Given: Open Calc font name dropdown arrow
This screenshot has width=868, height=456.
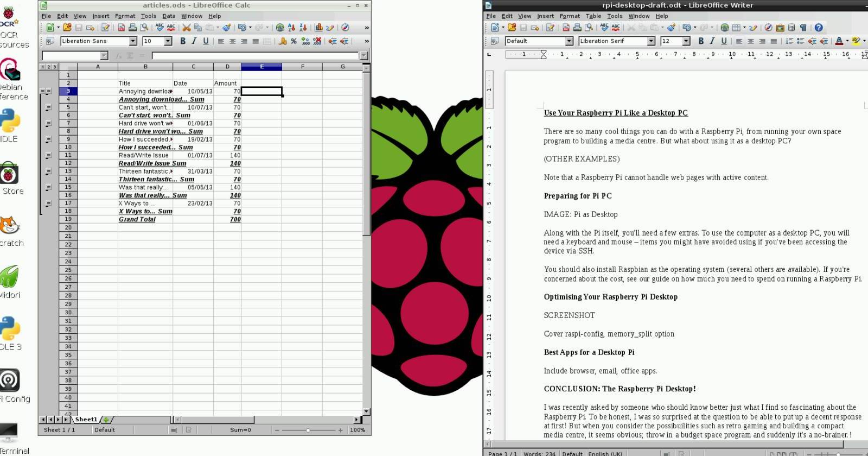Looking at the screenshot, I should pos(133,41).
